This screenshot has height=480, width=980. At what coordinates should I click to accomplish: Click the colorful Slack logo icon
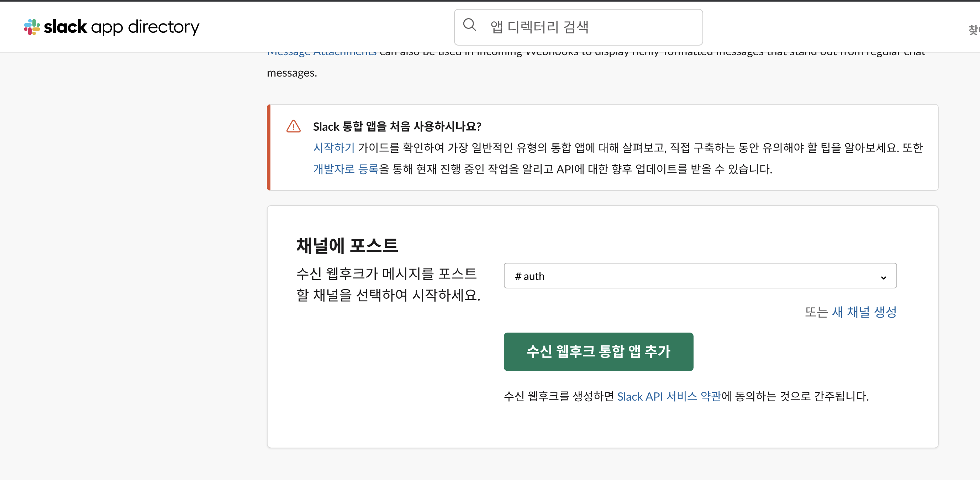pyautogui.click(x=32, y=27)
